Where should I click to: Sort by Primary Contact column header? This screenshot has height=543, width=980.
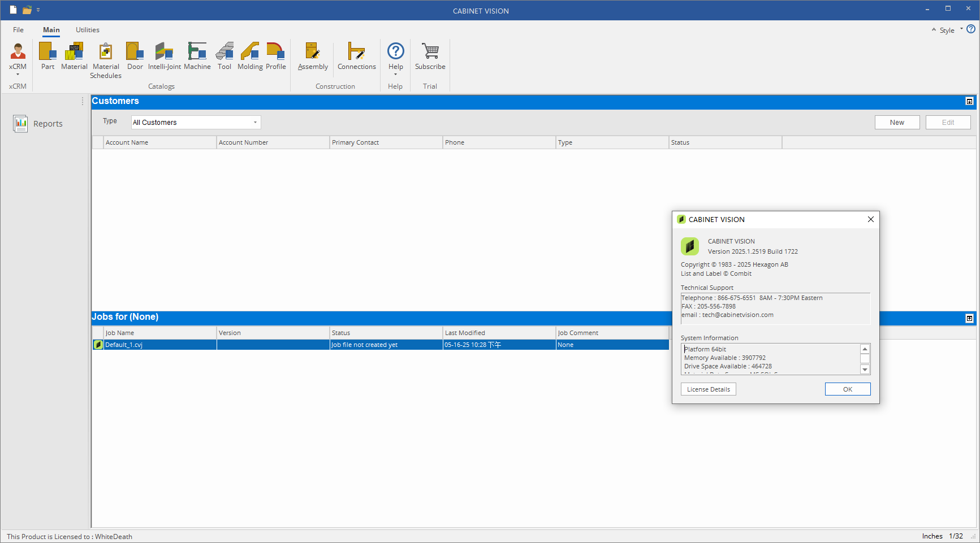386,142
